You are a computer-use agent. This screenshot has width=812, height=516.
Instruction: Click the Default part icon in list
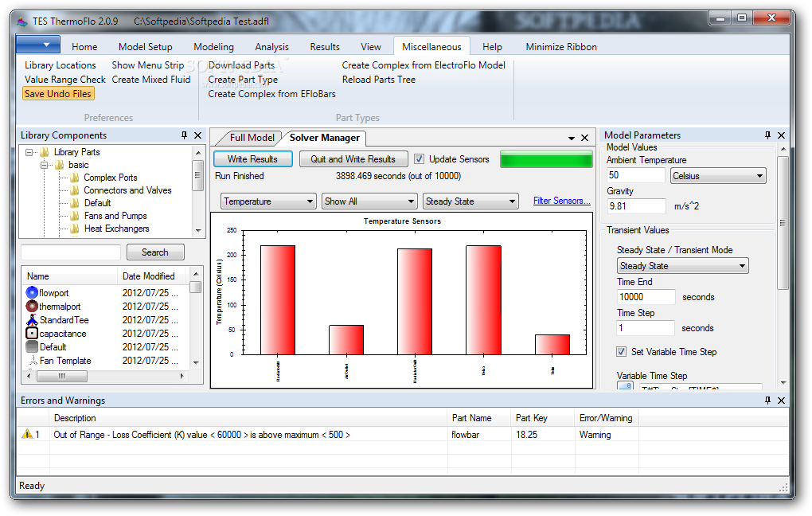[32, 346]
